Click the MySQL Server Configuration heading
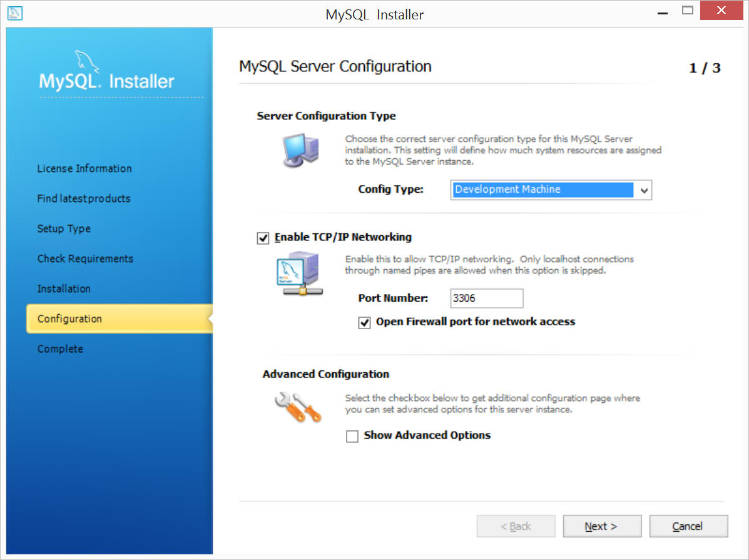The width and height of the screenshot is (749, 560). (x=335, y=66)
